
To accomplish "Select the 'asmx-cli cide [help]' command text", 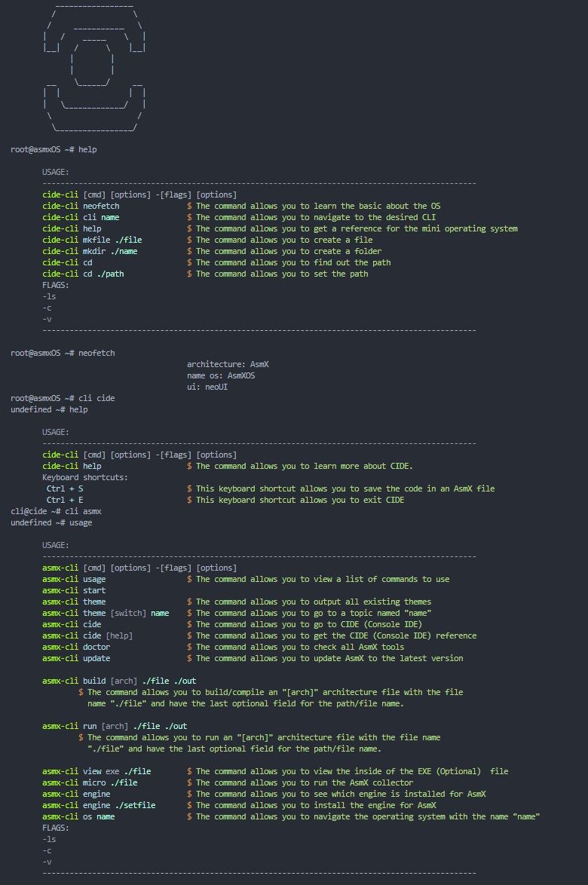I will (87, 635).
